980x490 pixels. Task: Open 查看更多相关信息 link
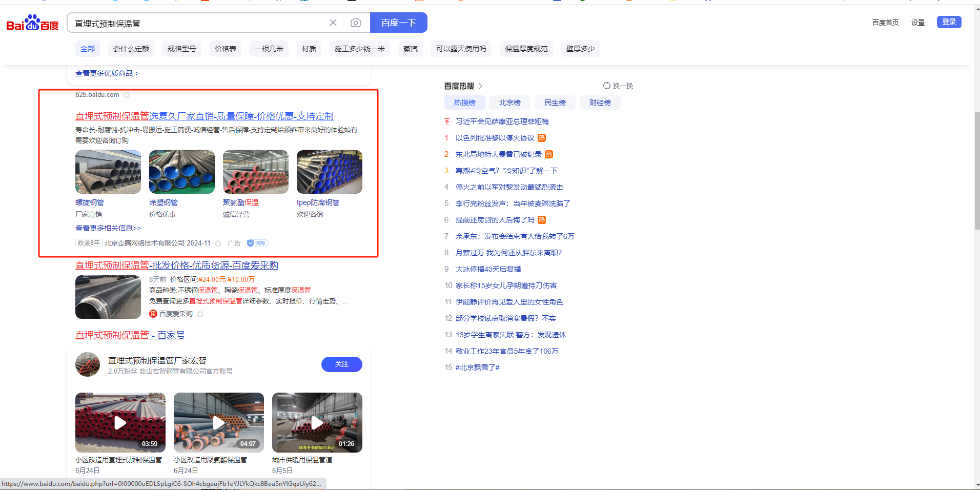coord(108,228)
